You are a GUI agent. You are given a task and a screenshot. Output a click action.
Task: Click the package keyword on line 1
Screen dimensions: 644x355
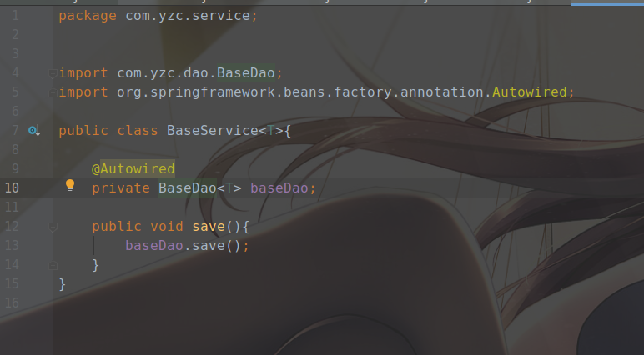point(88,16)
